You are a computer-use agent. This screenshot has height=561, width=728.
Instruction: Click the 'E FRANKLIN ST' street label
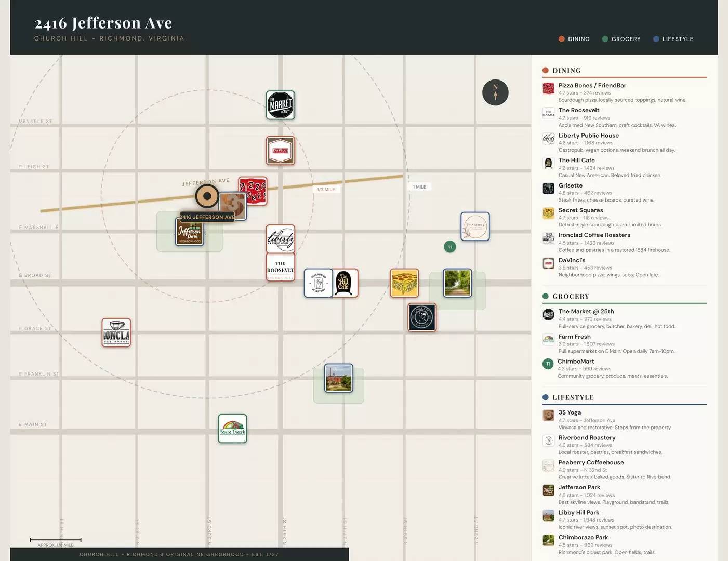pyautogui.click(x=39, y=374)
